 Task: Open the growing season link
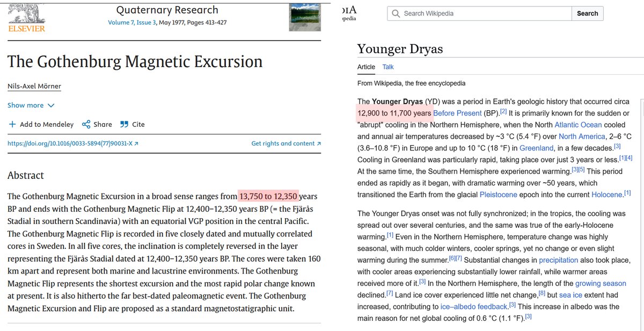pyautogui.click(x=601, y=283)
